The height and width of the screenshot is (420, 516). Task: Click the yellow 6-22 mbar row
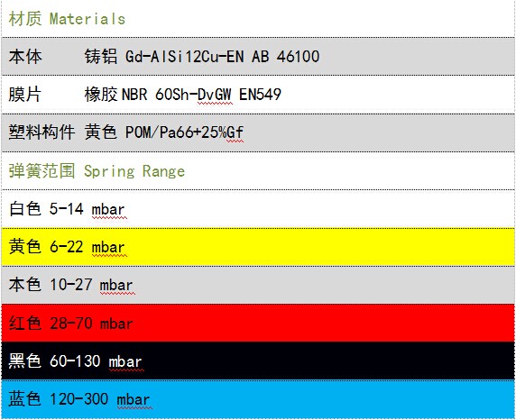click(x=258, y=247)
